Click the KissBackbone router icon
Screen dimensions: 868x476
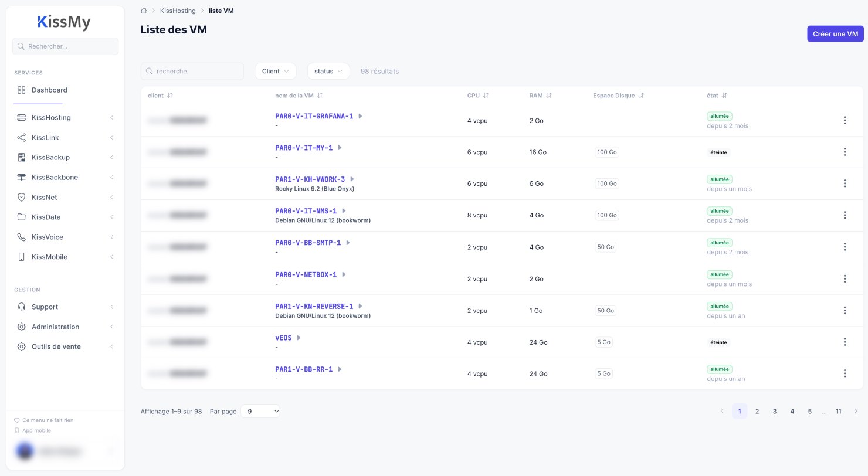click(x=22, y=178)
